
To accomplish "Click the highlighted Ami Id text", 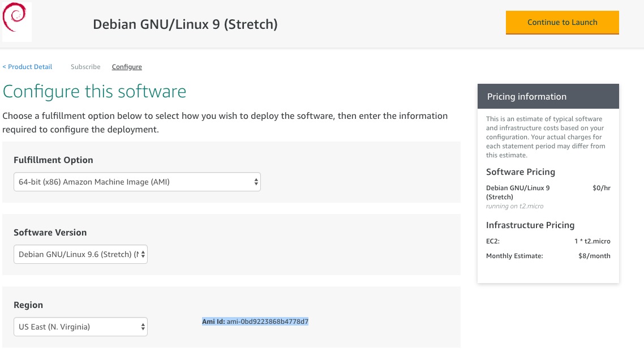I will pos(255,321).
